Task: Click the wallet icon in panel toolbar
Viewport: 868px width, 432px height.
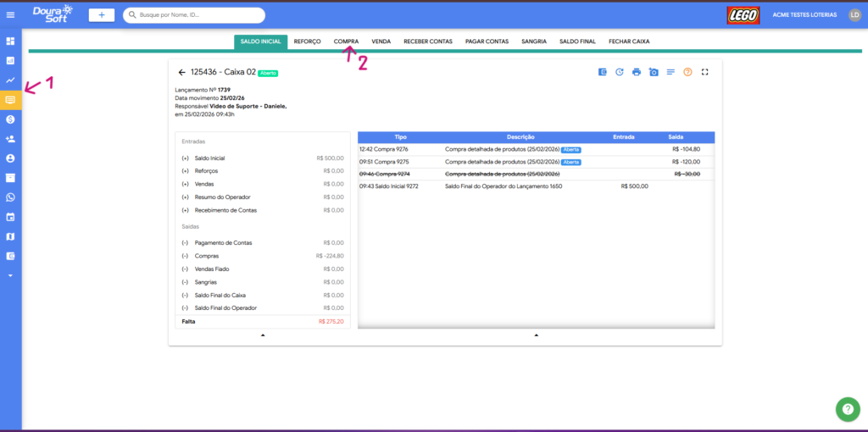Action: [603, 72]
